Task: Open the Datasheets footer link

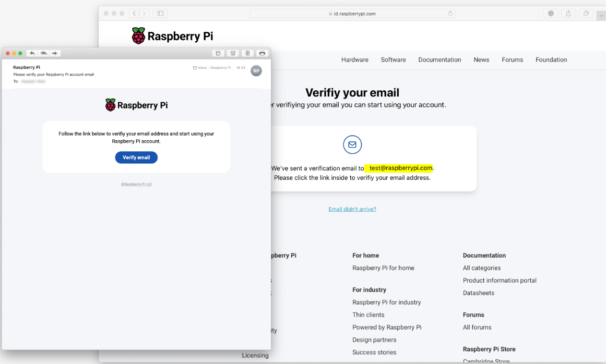Action: coord(478,293)
